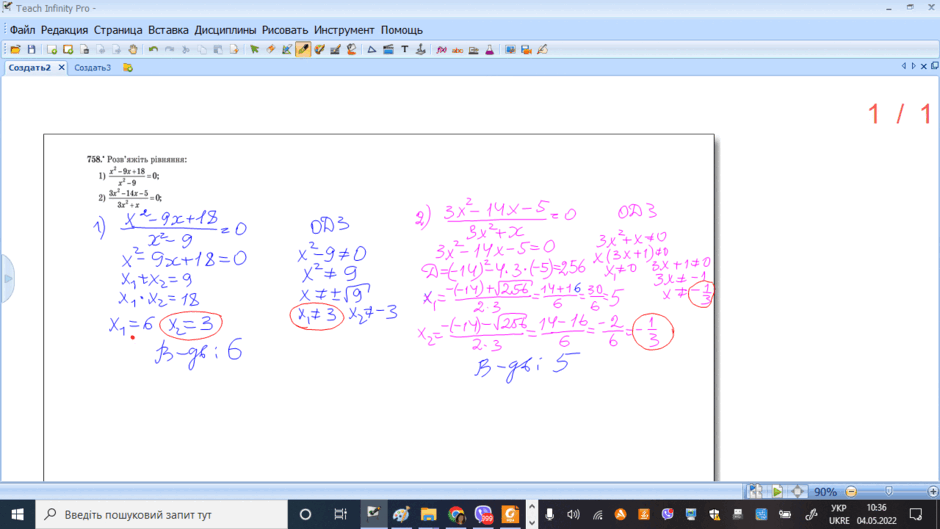Open the abc handwriting recognition tool

tap(457, 50)
